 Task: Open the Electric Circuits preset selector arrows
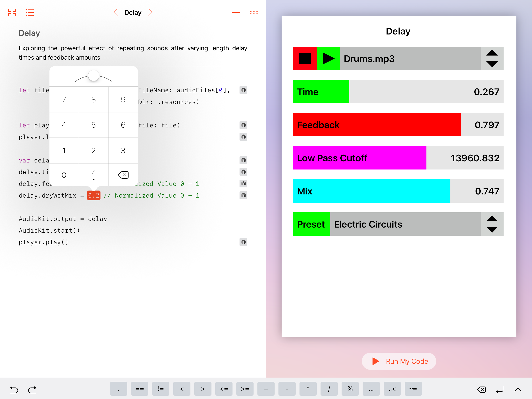click(492, 224)
